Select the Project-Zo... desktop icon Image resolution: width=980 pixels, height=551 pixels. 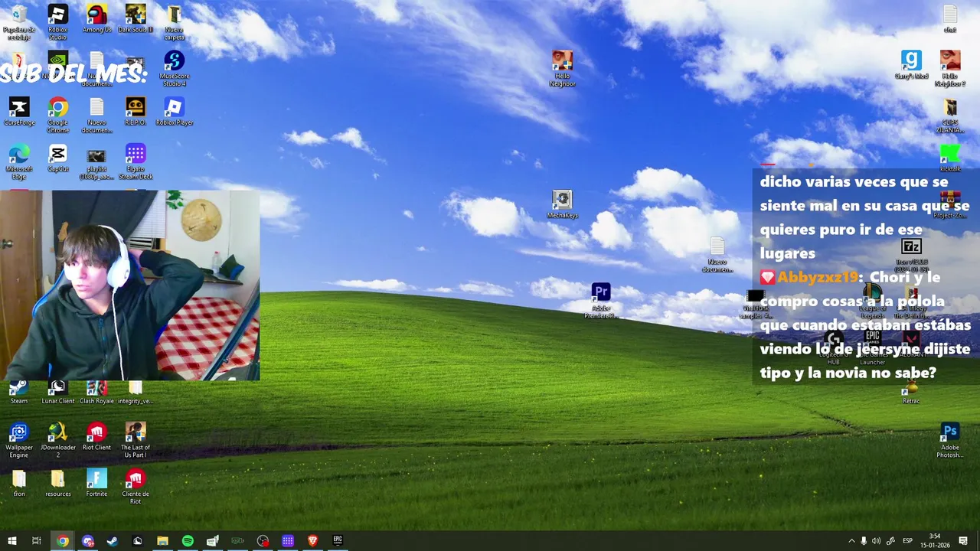950,204
